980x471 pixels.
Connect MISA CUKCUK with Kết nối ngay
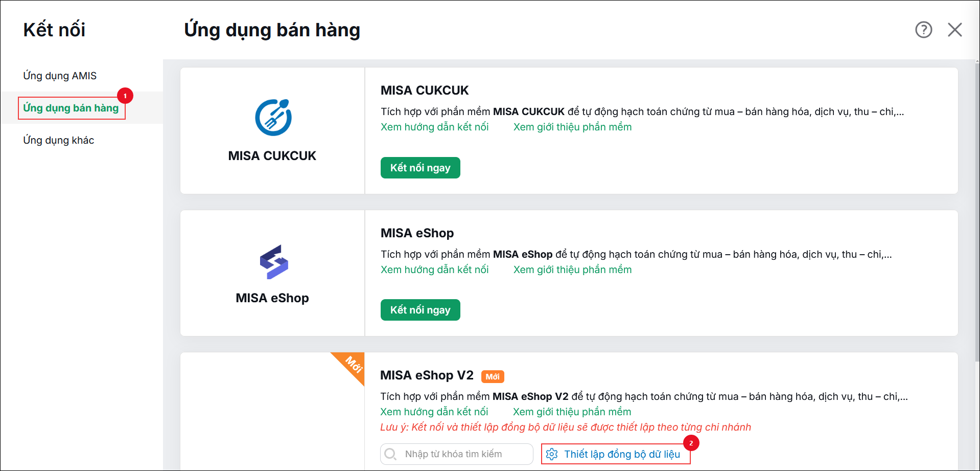tap(420, 168)
